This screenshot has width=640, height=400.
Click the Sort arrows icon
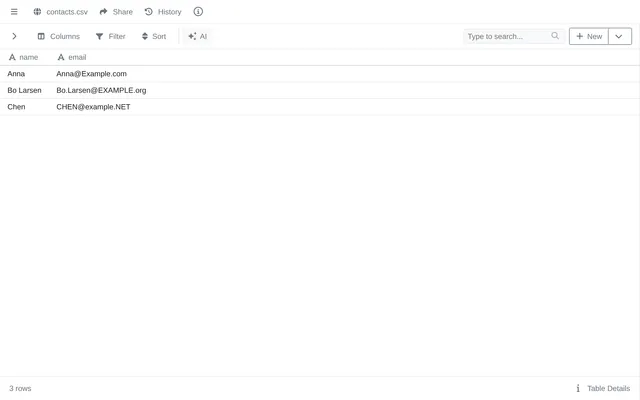pos(144,36)
